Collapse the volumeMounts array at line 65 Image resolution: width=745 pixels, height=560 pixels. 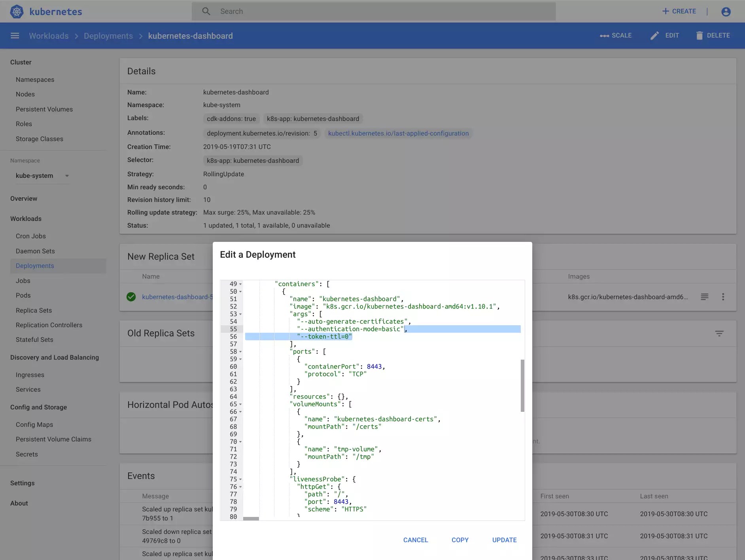240,404
